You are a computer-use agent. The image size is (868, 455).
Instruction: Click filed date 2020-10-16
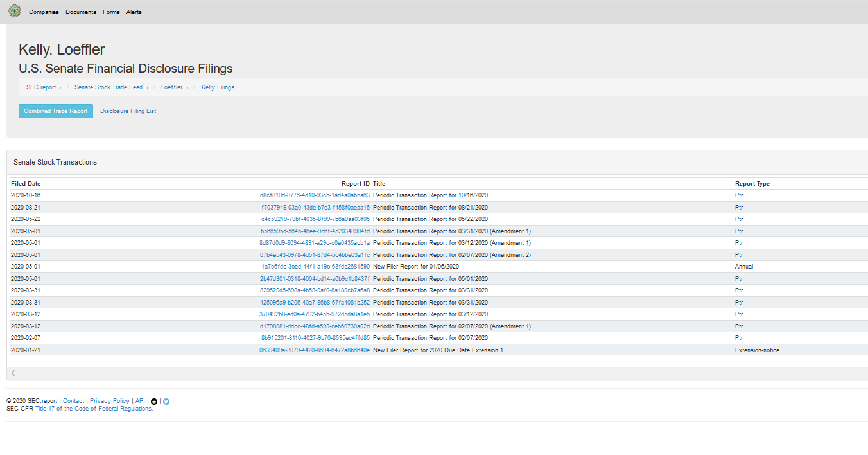26,195
